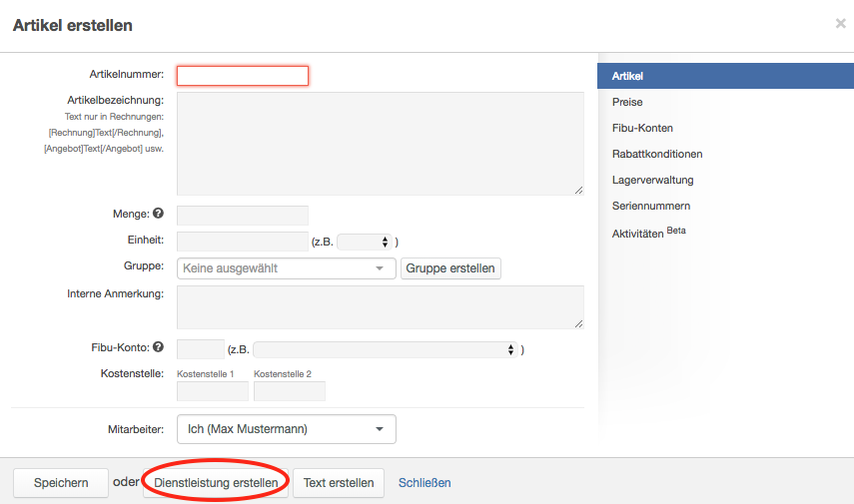Click into the Interne Anmerkung text area

click(381, 307)
